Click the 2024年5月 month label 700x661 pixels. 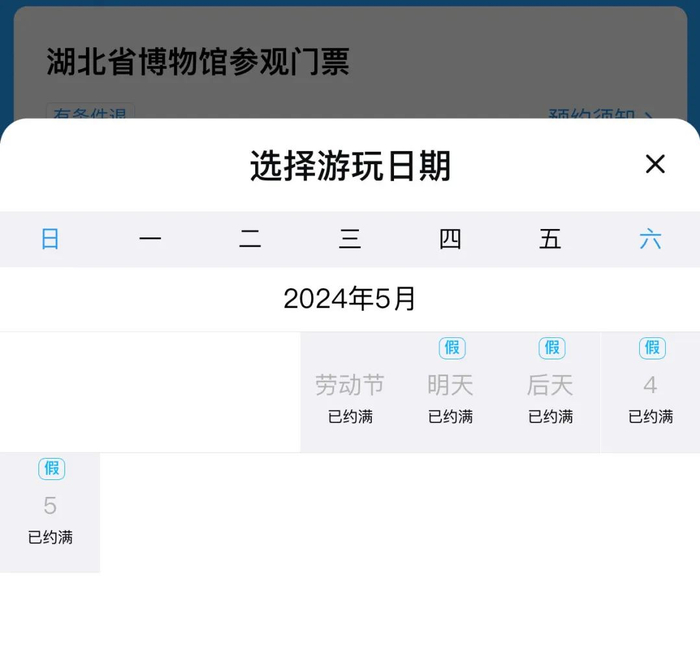click(350, 299)
